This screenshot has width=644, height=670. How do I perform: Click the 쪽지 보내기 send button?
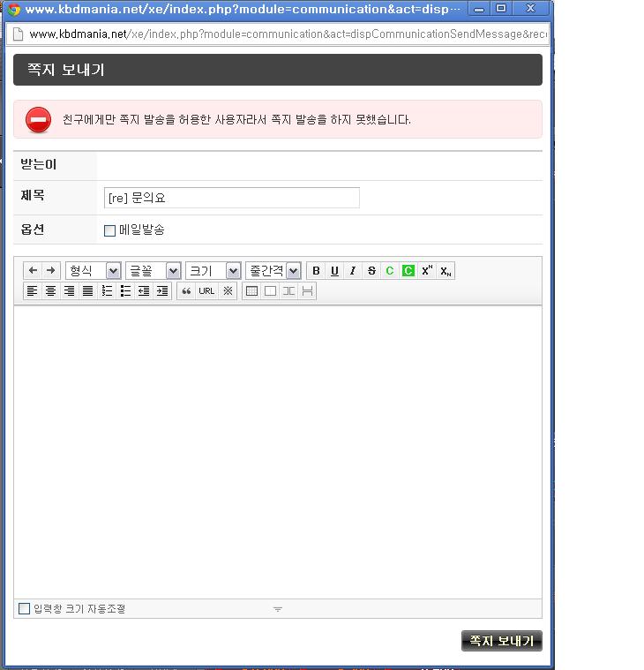tap(502, 641)
